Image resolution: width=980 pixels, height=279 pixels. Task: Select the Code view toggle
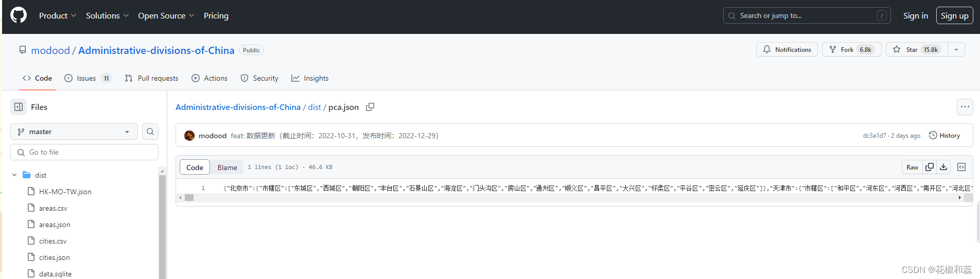[195, 168]
